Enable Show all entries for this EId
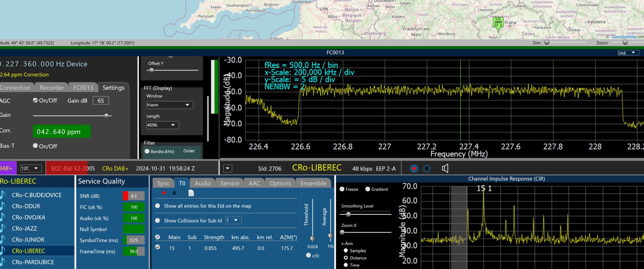The width and height of the screenshot is (644, 269). [x=157, y=206]
